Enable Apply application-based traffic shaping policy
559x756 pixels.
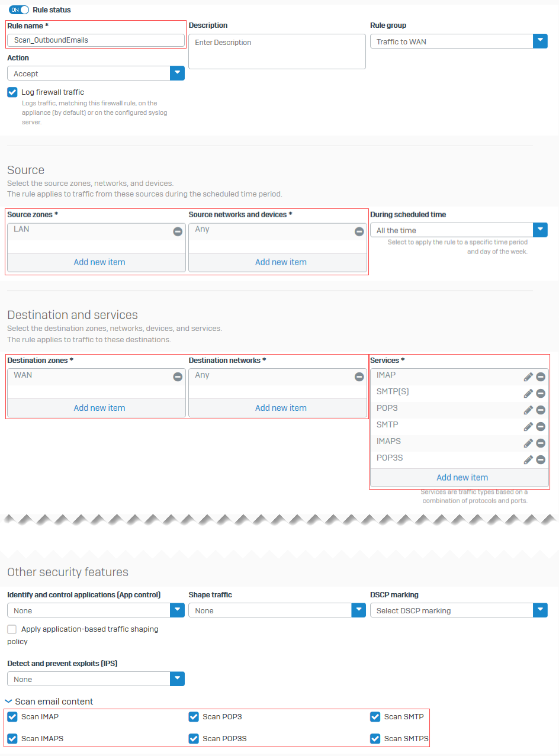[x=11, y=629]
